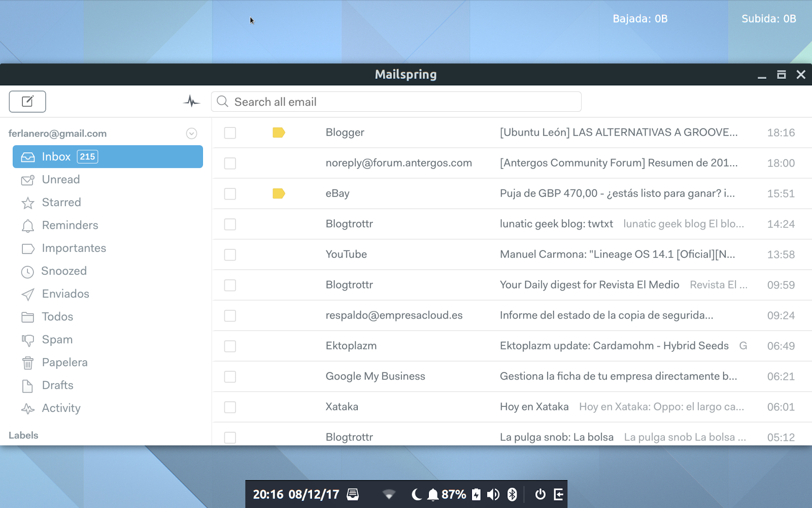Open the Unread folder
Screen dimensions: 812x508
pyautogui.click(x=108, y=179)
